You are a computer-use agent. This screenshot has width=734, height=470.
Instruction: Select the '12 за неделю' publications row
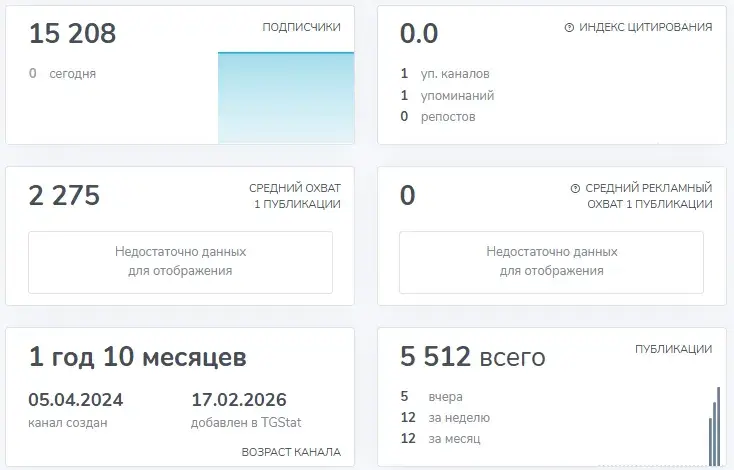point(445,418)
